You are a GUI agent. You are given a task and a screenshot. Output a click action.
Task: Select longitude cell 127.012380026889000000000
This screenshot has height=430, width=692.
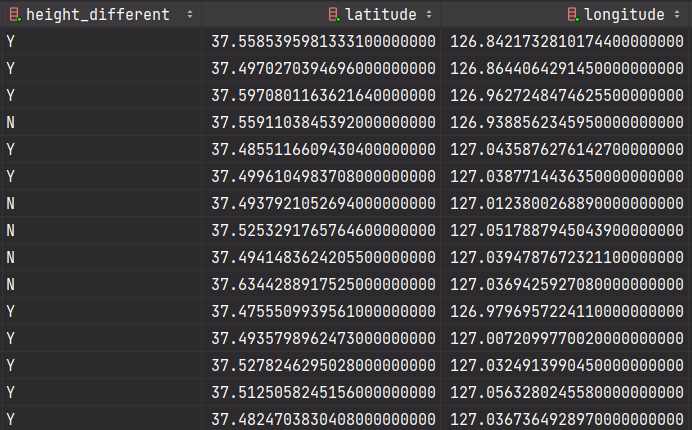(566, 204)
